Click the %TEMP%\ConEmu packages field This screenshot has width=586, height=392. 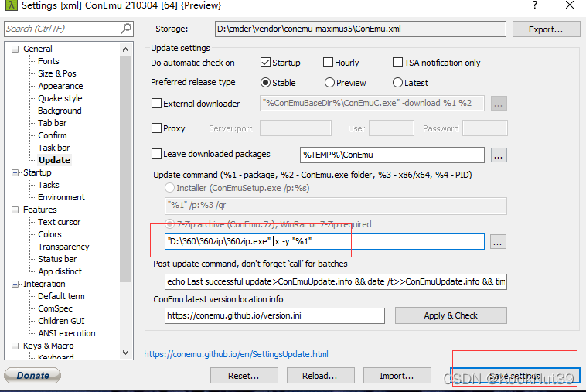pyautogui.click(x=392, y=155)
